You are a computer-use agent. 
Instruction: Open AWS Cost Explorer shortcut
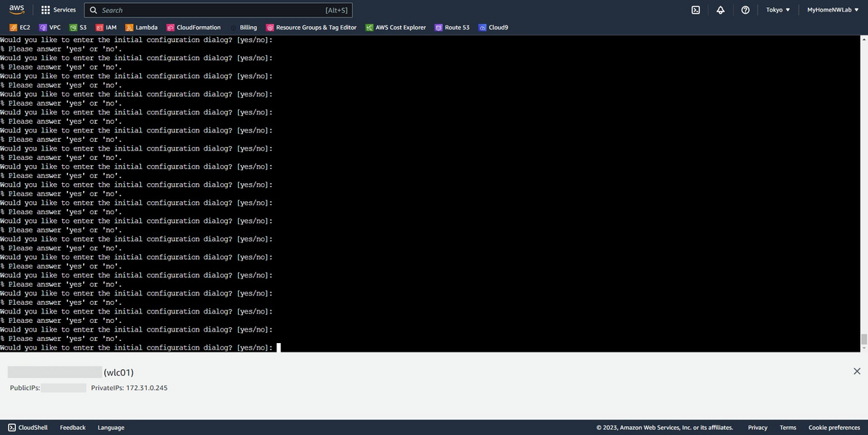(396, 28)
